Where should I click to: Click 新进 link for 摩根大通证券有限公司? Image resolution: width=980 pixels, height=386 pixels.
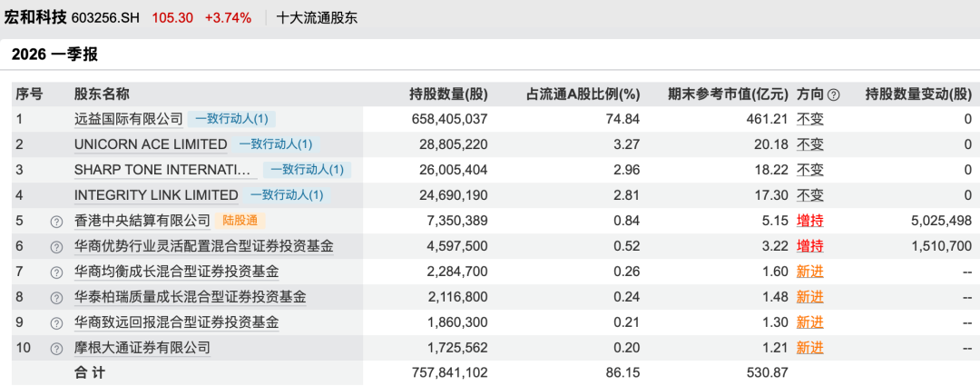pyautogui.click(x=809, y=348)
